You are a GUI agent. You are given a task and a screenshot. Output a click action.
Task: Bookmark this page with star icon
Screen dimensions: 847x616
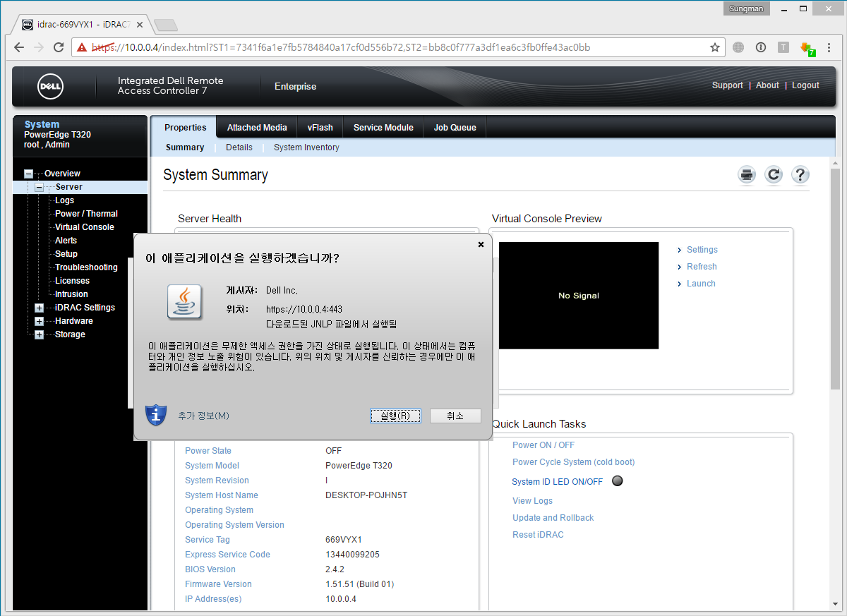click(x=715, y=47)
